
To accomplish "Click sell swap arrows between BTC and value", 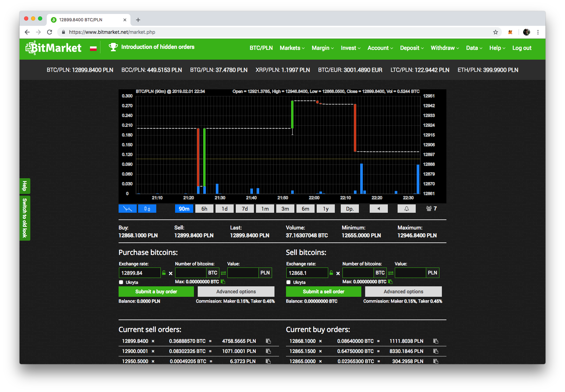I will (391, 273).
